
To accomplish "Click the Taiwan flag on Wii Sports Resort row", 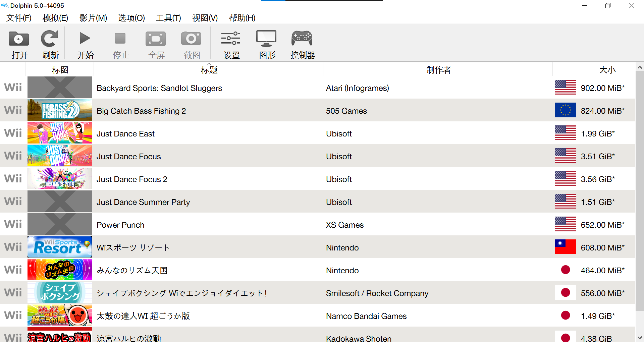I will (x=566, y=247).
